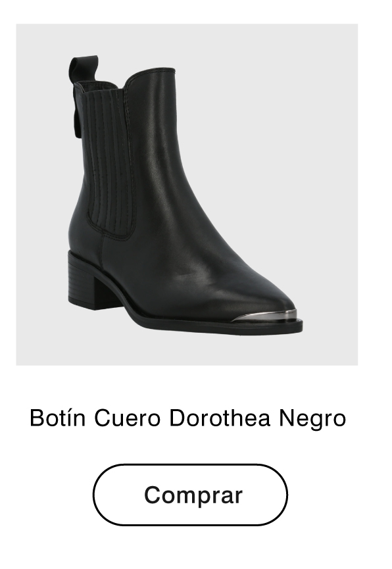
Task: Click the word Dorothea in the product name
Action: pos(220,418)
